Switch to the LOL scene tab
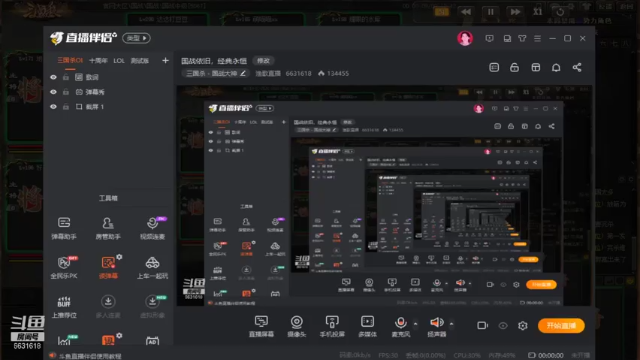 [x=119, y=61]
